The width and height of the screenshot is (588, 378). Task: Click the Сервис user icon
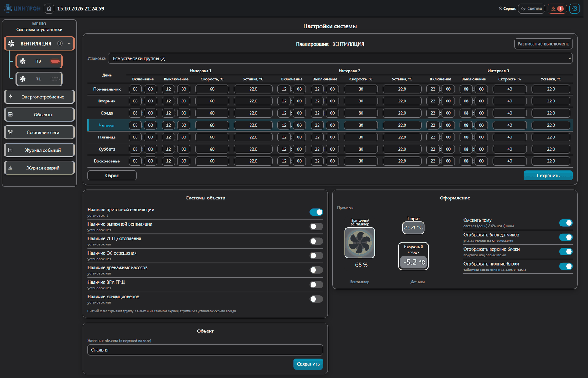click(500, 8)
